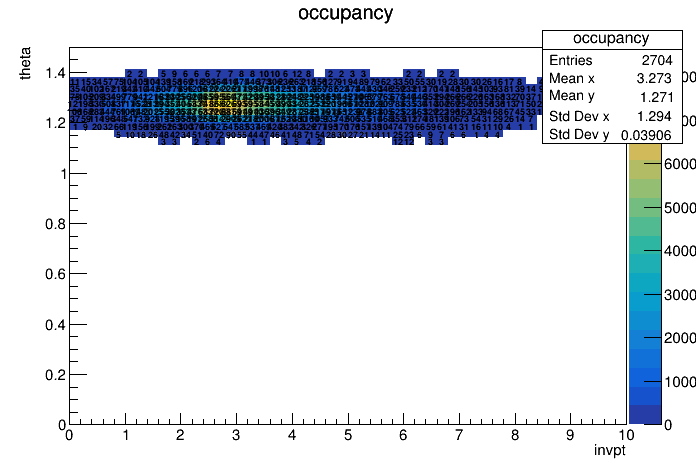Click the "Std Dev y" label
Image resolution: width=696 pixels, height=472 pixels.
[579, 135]
